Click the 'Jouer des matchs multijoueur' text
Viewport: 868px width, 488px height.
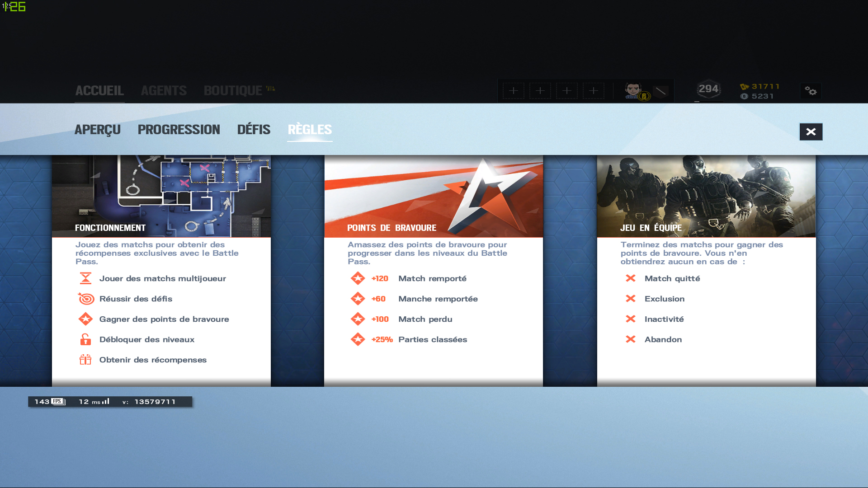pos(163,279)
